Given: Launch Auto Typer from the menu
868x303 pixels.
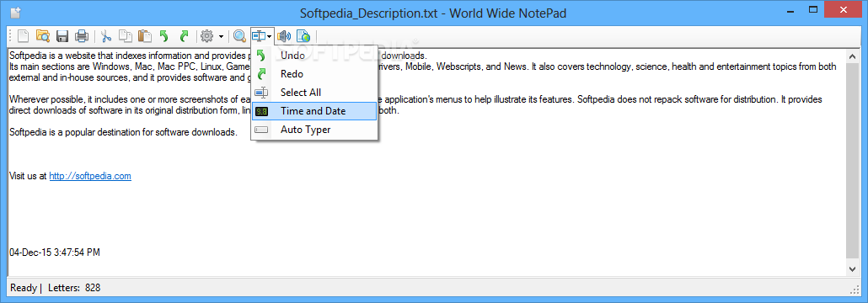Looking at the screenshot, I should (x=314, y=130).
